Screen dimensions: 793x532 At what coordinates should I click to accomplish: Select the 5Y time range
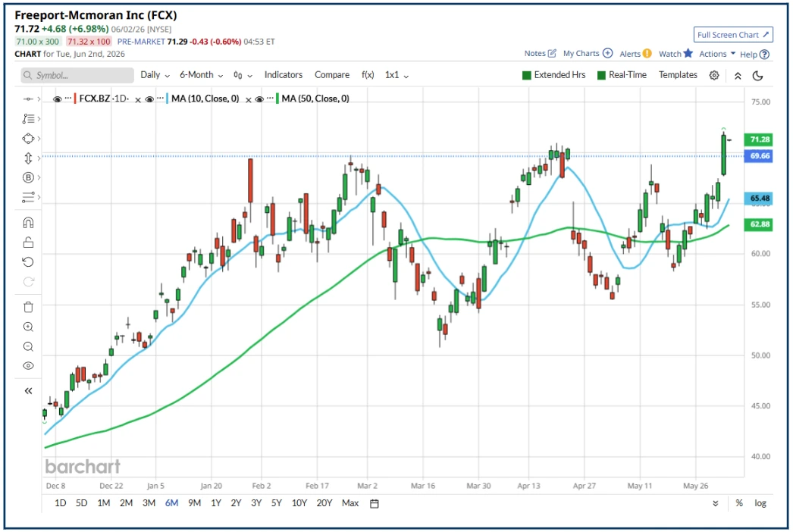click(276, 503)
